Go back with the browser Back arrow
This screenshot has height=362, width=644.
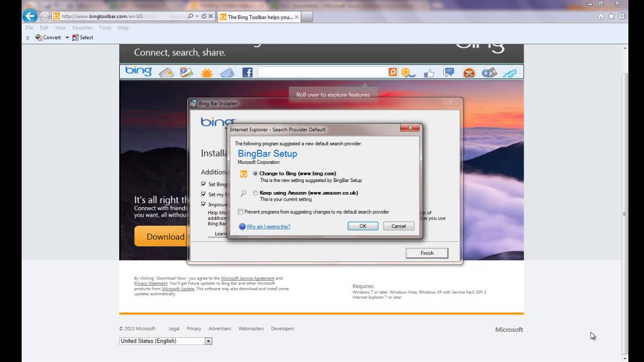(29, 16)
